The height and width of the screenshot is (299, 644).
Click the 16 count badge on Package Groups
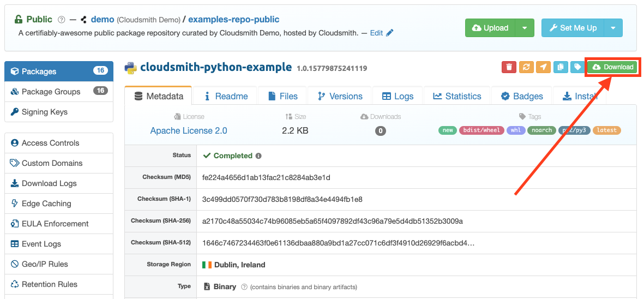click(100, 91)
